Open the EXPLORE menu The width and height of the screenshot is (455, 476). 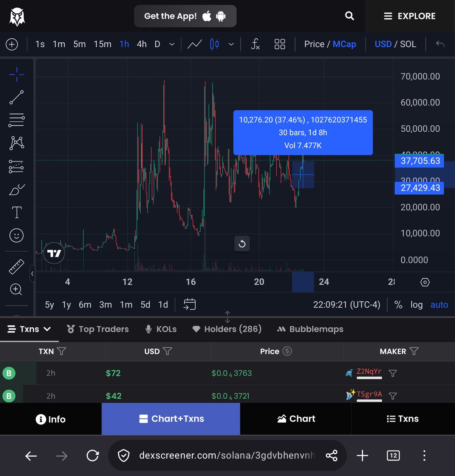[410, 16]
